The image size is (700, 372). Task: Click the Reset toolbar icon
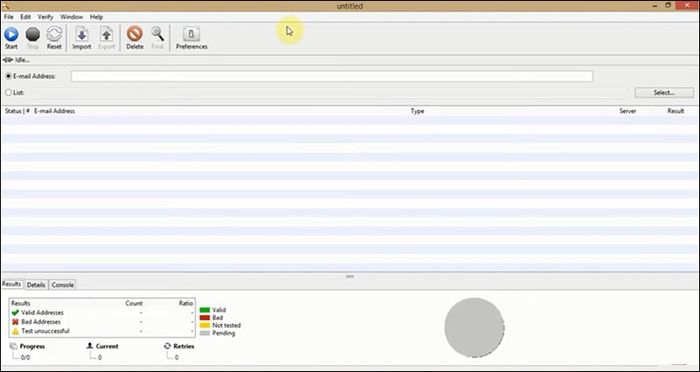54,34
